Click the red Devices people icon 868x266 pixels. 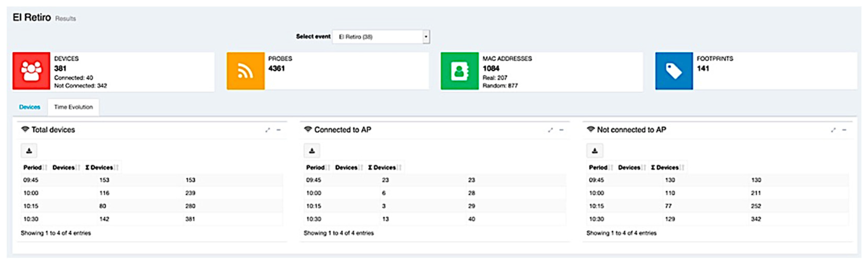coord(31,71)
